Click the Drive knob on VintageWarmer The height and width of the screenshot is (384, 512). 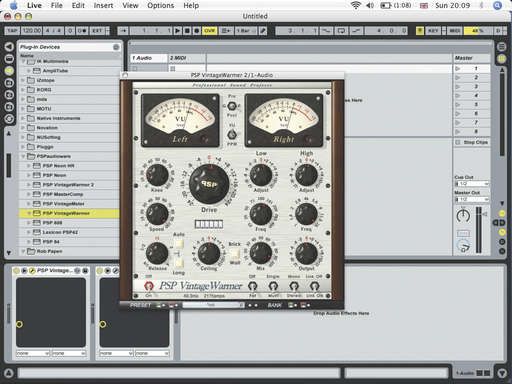(209, 184)
